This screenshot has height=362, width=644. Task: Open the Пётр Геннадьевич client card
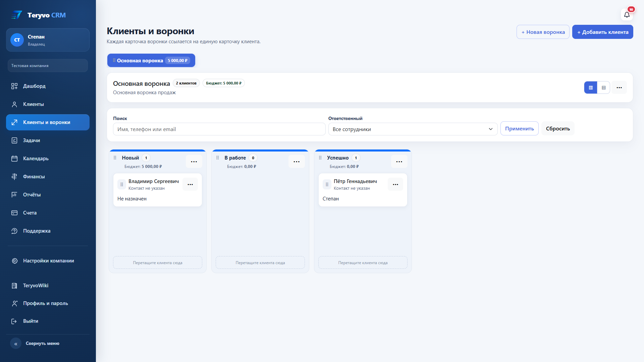363,190
